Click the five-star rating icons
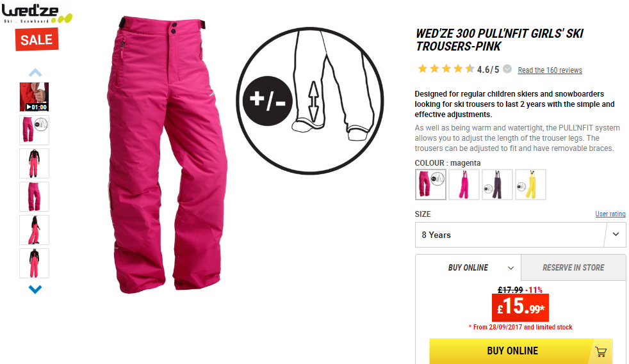Viewport: 629px width, 364px height. point(446,69)
